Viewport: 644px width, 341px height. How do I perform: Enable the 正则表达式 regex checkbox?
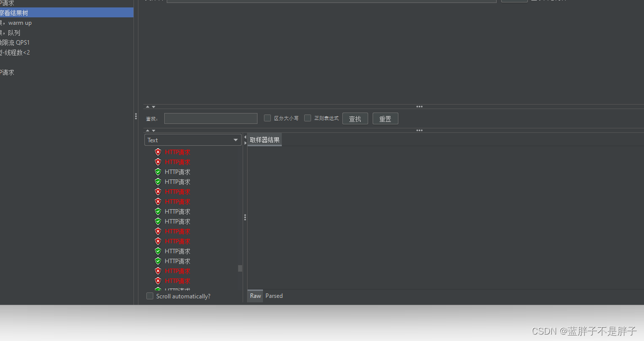pyautogui.click(x=308, y=118)
